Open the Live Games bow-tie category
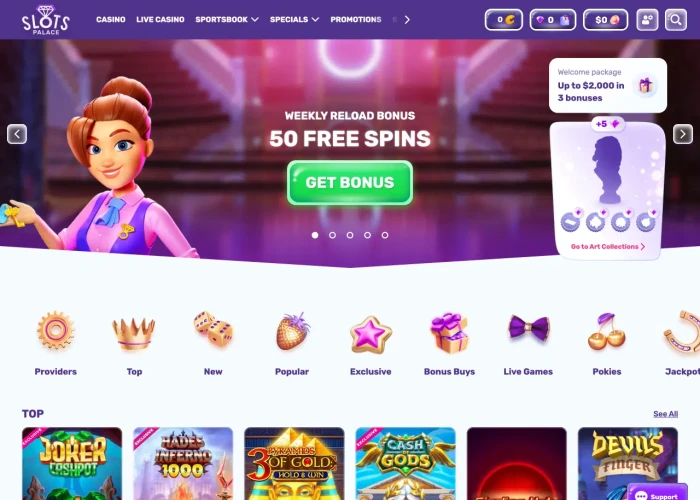This screenshot has height=500, width=700. tap(528, 343)
